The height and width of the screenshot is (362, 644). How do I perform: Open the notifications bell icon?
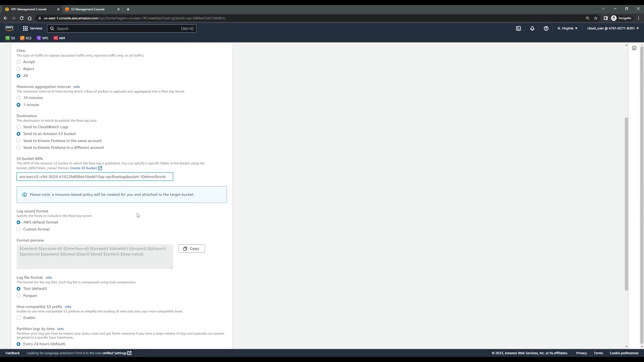coord(532,28)
